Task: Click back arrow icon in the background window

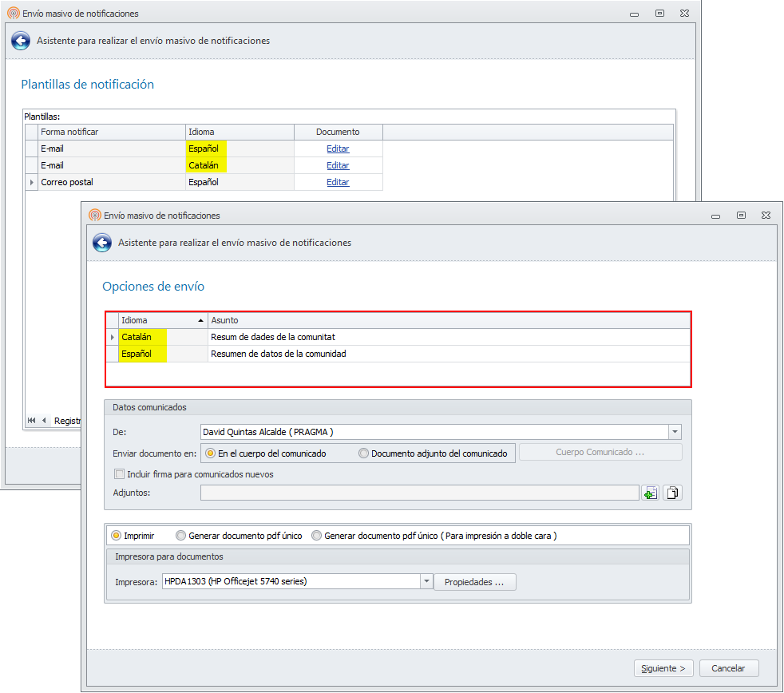Action: 21,41
